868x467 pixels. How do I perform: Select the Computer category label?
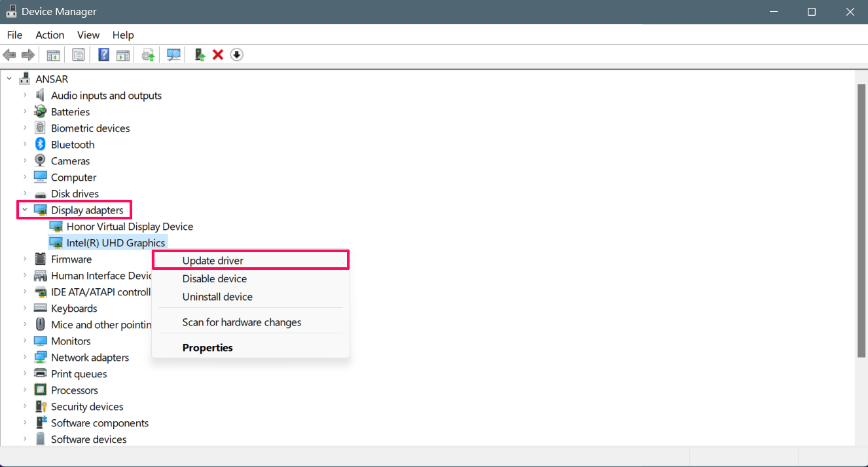[x=73, y=177]
